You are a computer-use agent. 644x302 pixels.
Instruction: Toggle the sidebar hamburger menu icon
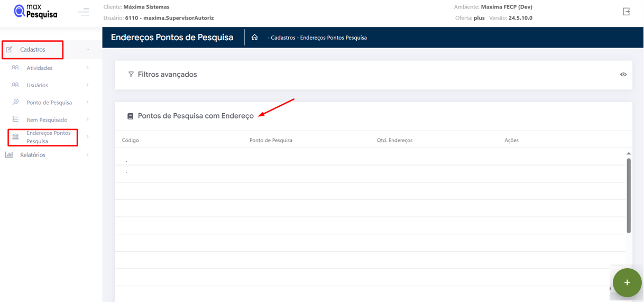coord(84,12)
